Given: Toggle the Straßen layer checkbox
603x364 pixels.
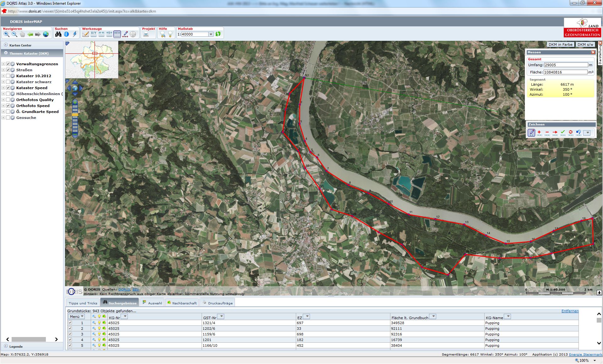Looking at the screenshot, I should [x=8, y=70].
